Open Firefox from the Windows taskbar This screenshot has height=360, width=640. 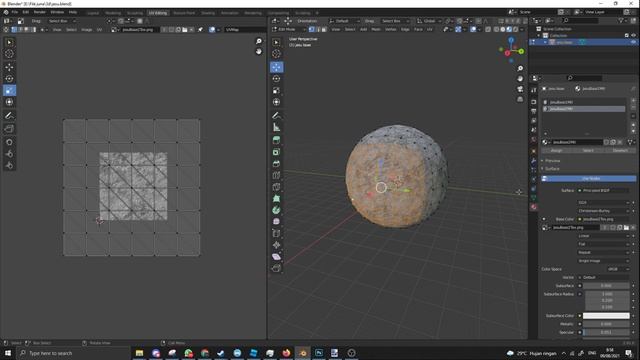click(x=286, y=353)
